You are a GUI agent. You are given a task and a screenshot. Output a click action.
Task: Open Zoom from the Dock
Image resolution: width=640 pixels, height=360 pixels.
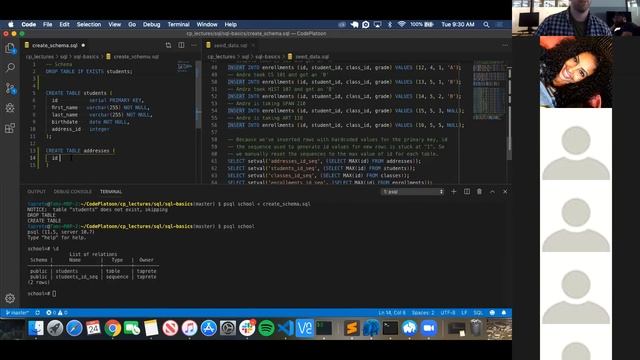[429, 328]
